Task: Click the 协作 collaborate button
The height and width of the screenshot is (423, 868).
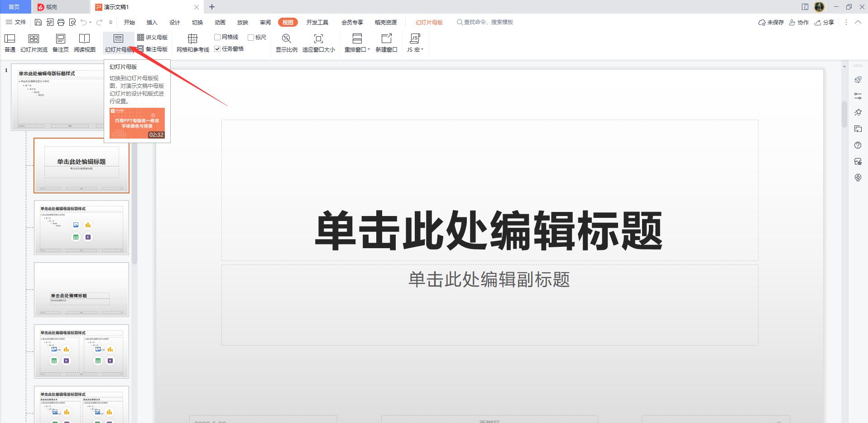Action: (x=799, y=22)
